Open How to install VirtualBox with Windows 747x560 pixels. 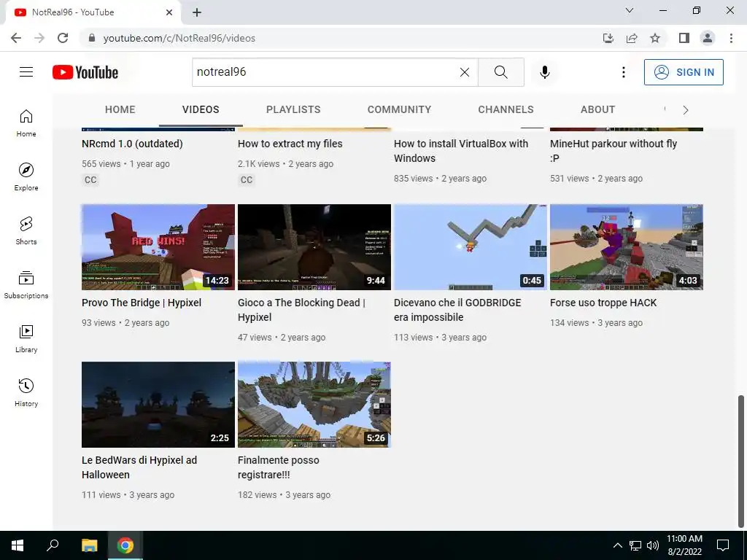pos(461,151)
